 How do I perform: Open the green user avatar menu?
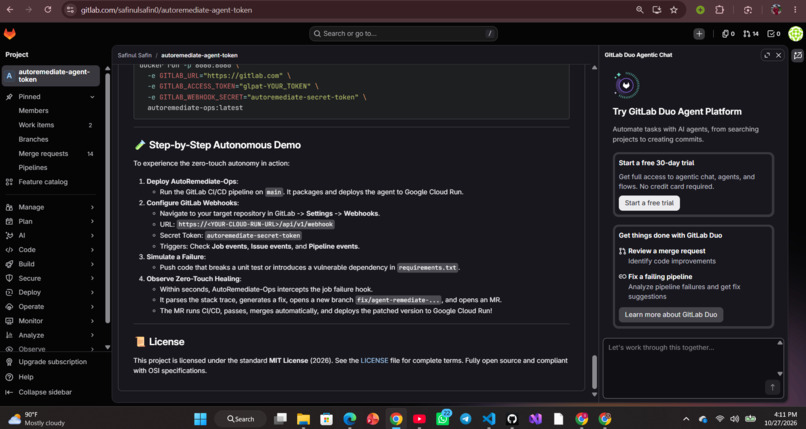795,34
